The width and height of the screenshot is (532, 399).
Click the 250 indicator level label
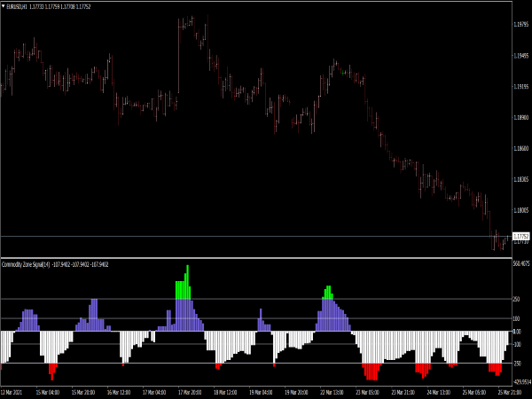coord(516,300)
